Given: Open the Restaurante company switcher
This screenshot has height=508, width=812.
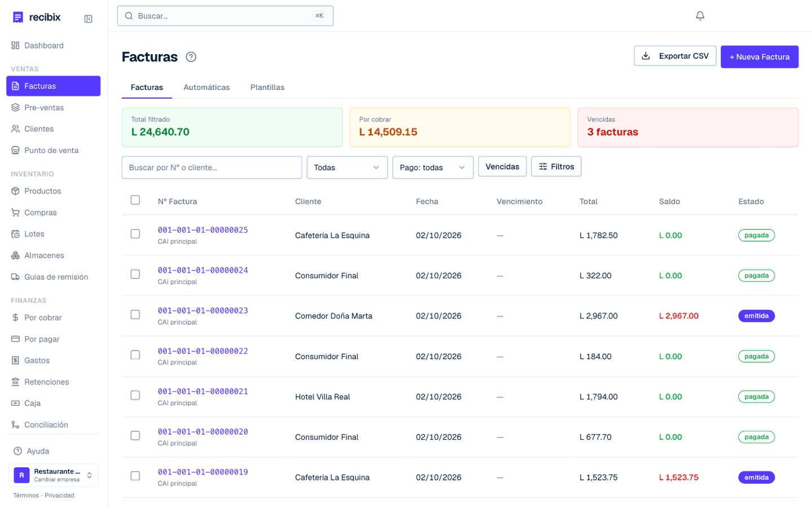Looking at the screenshot, I should 54,475.
